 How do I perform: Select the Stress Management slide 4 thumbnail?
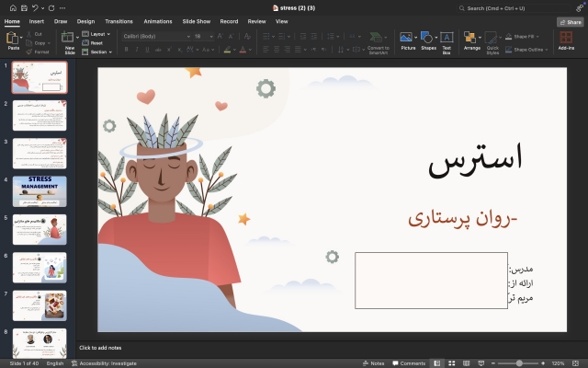pyautogui.click(x=40, y=191)
